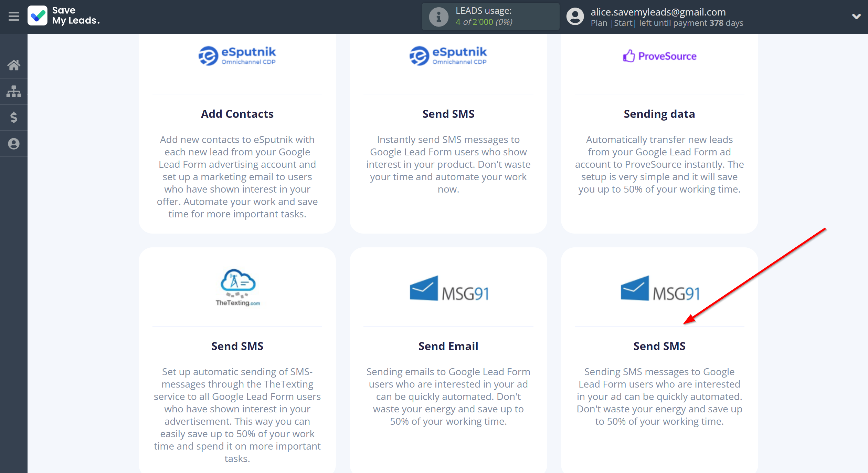Open the profile icon in the sidebar
Viewport: 868px width, 473px height.
pos(14,144)
